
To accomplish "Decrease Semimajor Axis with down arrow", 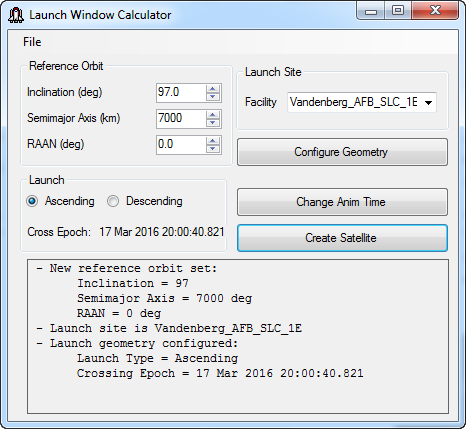I will click(x=213, y=123).
